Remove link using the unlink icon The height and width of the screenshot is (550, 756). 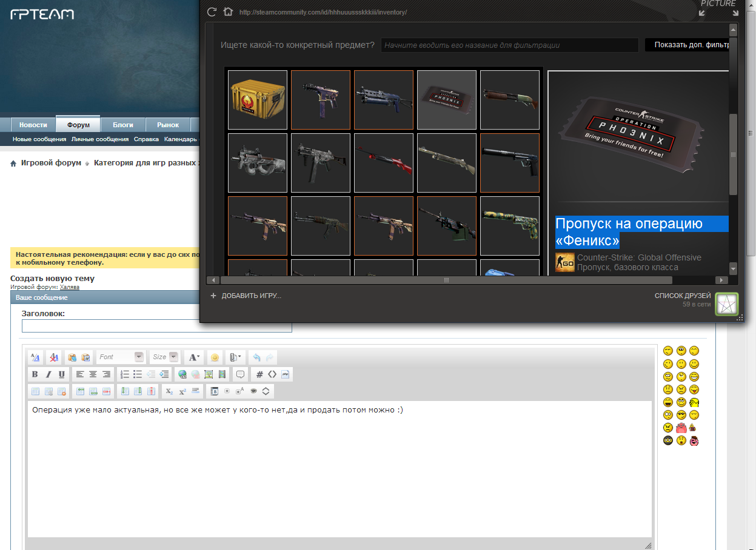click(195, 374)
